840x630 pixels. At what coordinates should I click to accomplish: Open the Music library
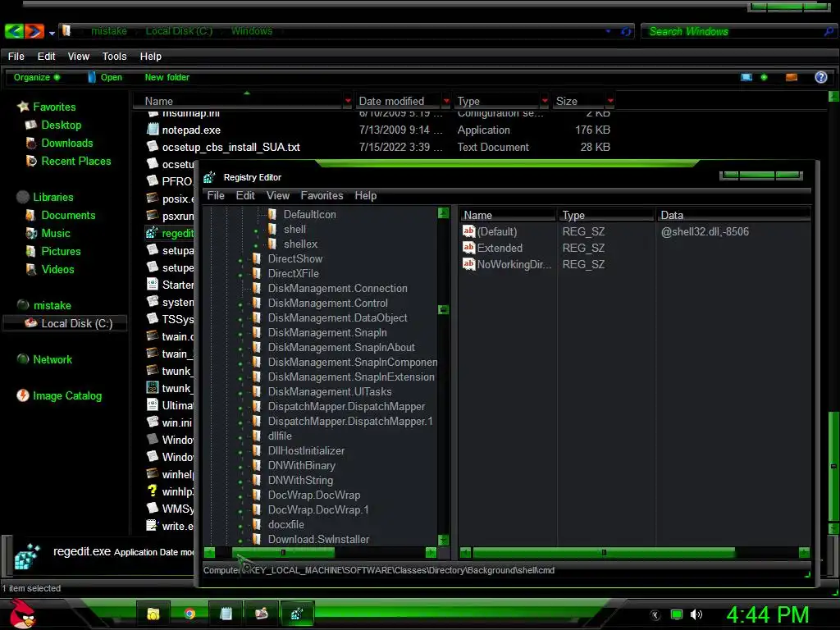[56, 234]
